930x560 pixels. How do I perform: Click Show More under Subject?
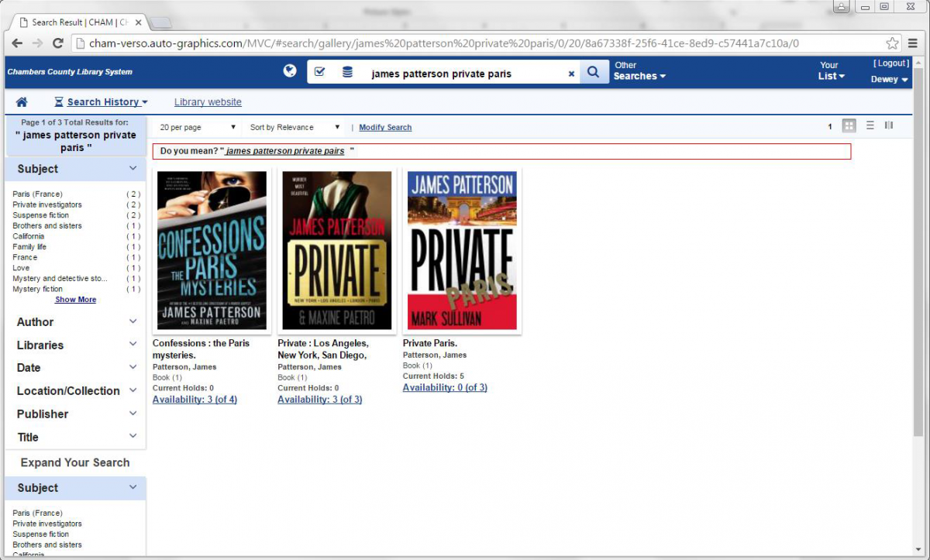click(76, 300)
